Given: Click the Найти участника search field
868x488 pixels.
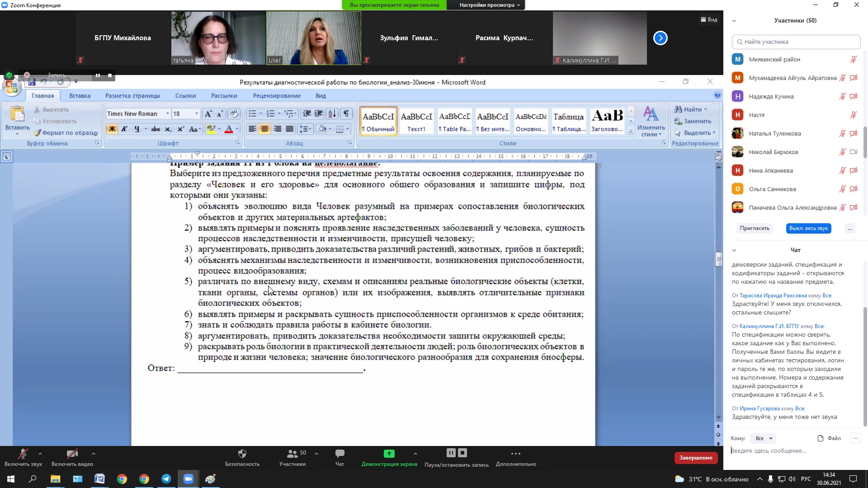Looking at the screenshot, I should 796,42.
